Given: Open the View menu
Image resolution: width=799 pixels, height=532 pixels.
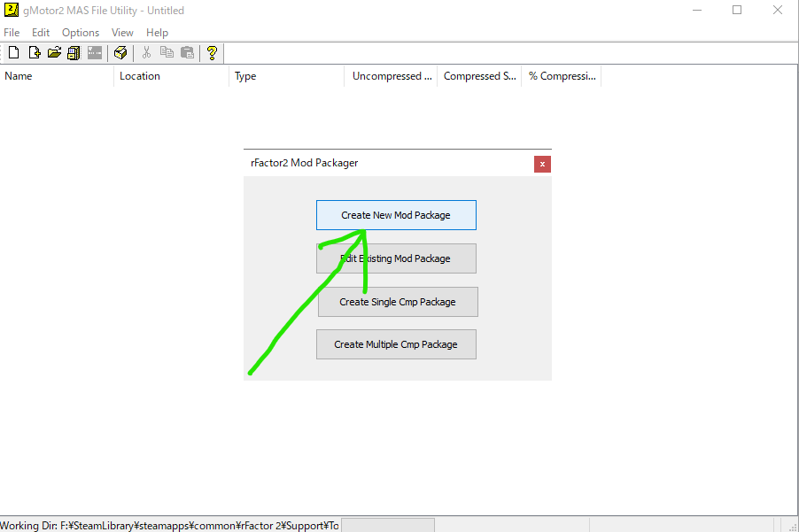Looking at the screenshot, I should (x=122, y=33).
